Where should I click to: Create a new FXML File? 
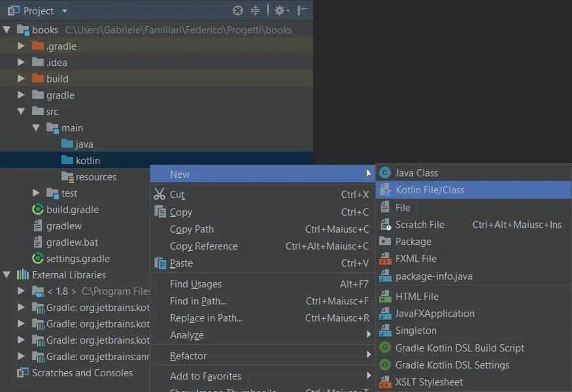point(473,259)
